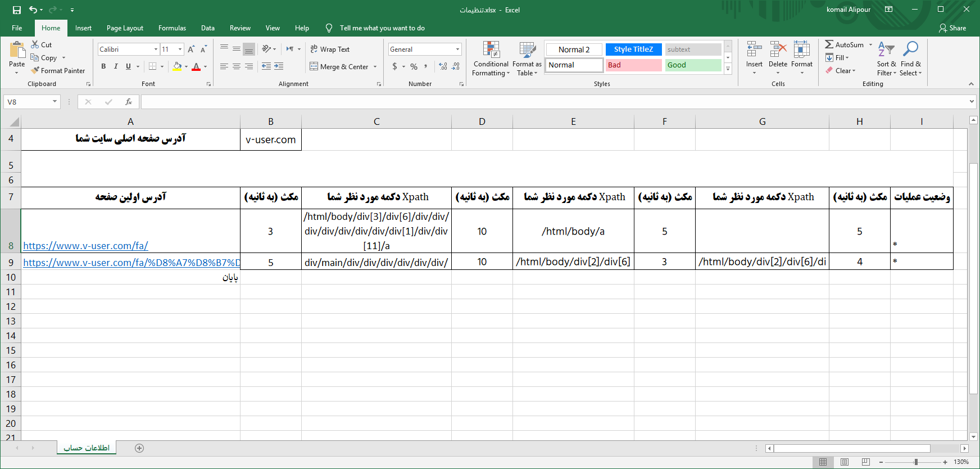This screenshot has height=469, width=980.
Task: Toggle Bold formatting
Action: point(103,66)
